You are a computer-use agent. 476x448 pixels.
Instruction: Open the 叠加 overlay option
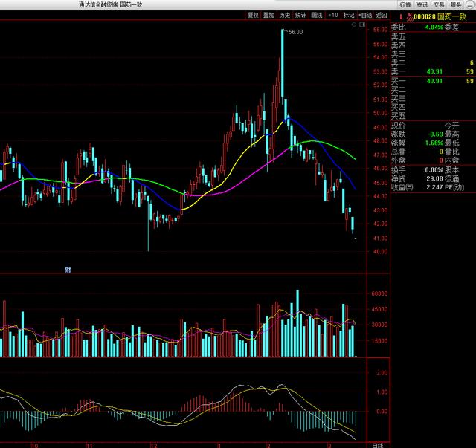point(268,15)
